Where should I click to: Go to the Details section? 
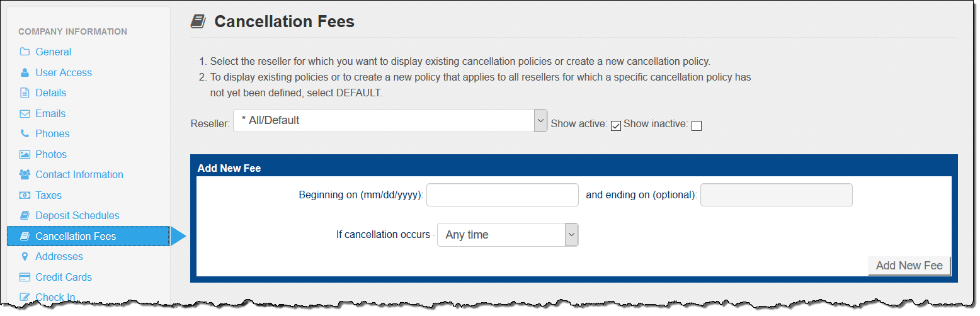click(x=50, y=93)
